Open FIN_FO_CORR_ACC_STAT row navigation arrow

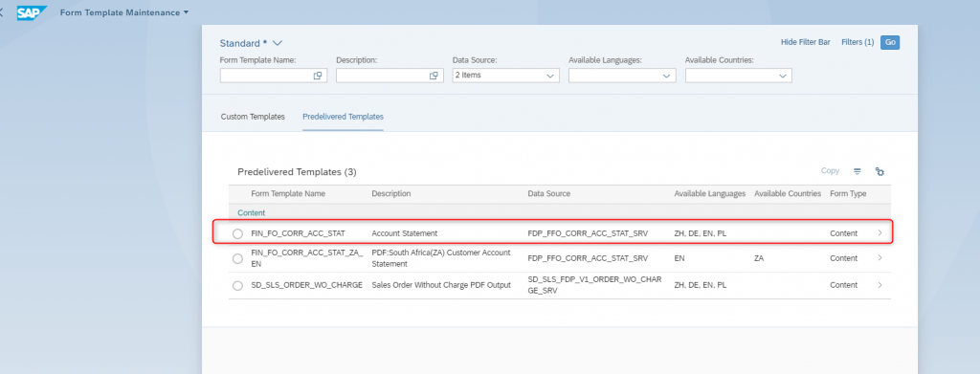pos(880,232)
